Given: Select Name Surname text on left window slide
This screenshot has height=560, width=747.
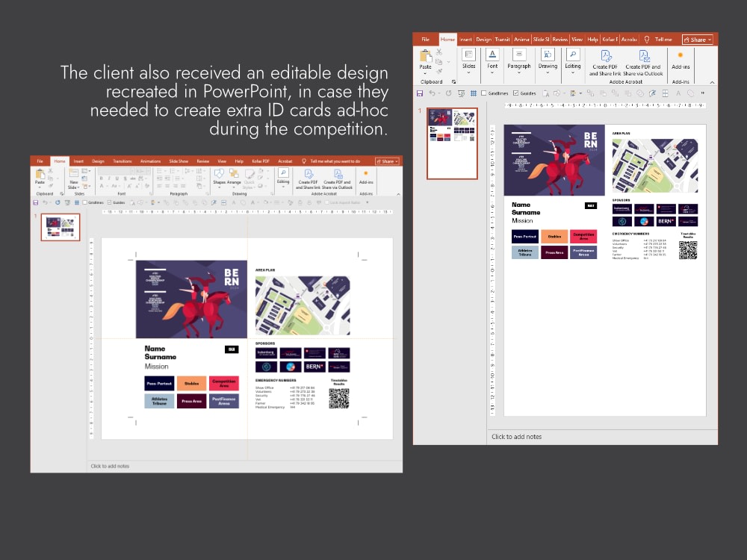Looking at the screenshot, I should (x=160, y=353).
